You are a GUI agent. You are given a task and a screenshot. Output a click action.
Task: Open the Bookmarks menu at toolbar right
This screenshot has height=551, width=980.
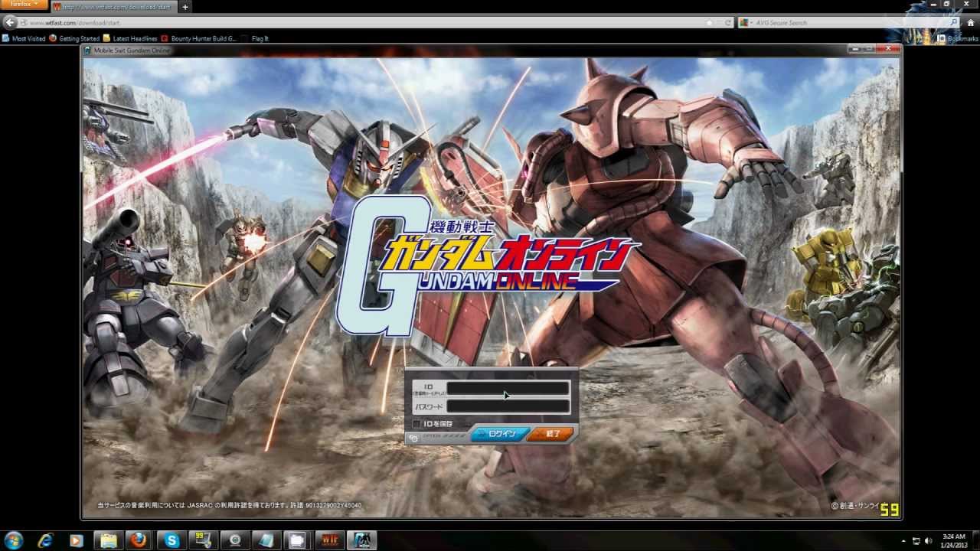[958, 38]
